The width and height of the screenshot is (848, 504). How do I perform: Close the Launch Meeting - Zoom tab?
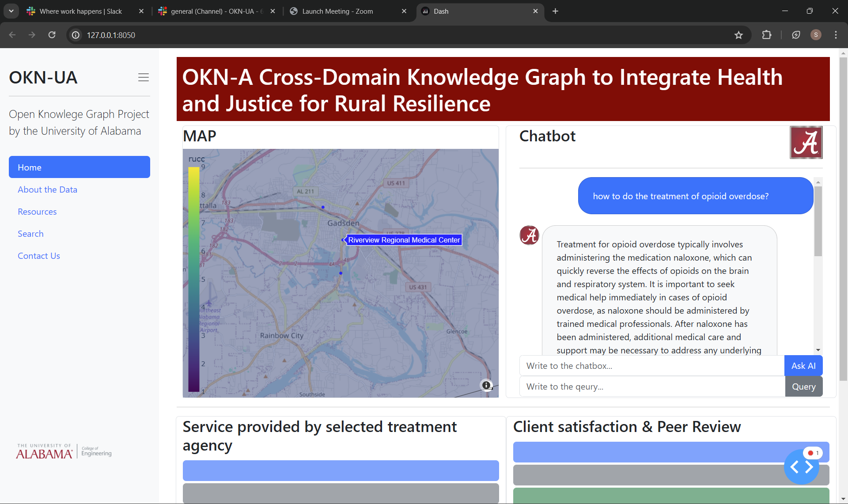click(x=404, y=11)
